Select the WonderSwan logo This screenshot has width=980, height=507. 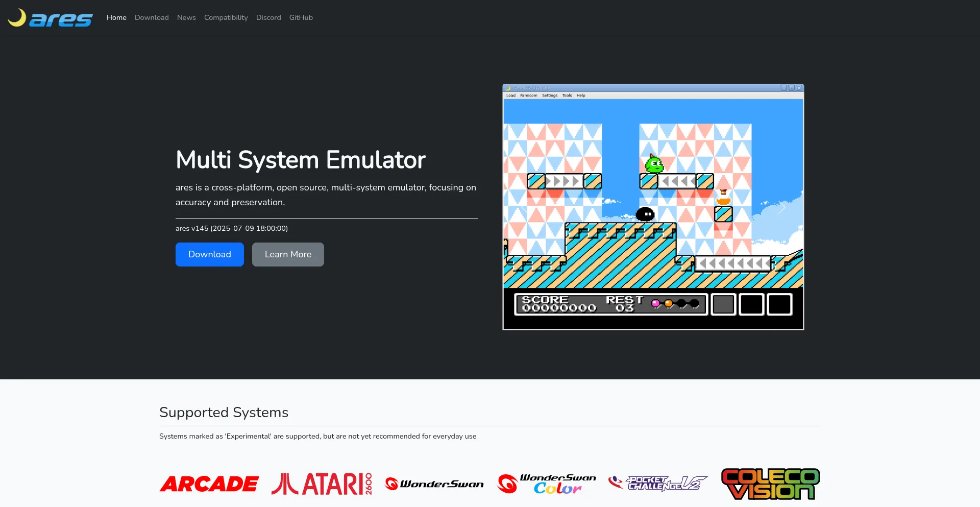(434, 484)
